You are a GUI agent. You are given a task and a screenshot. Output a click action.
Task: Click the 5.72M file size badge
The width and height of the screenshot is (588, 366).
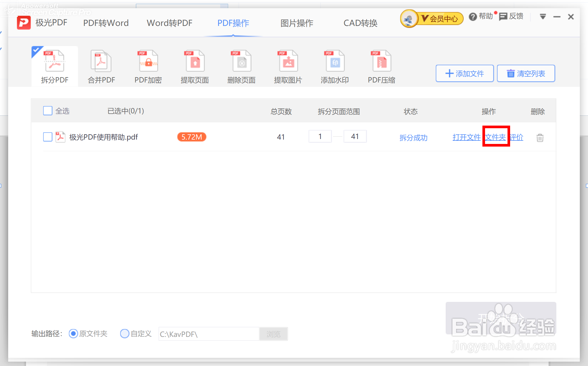[192, 137]
